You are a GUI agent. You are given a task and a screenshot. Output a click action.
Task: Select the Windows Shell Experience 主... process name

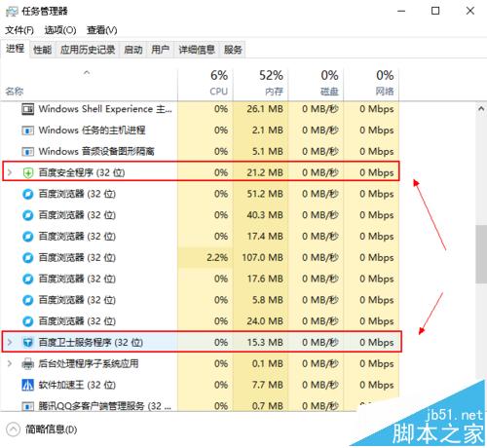(x=105, y=109)
